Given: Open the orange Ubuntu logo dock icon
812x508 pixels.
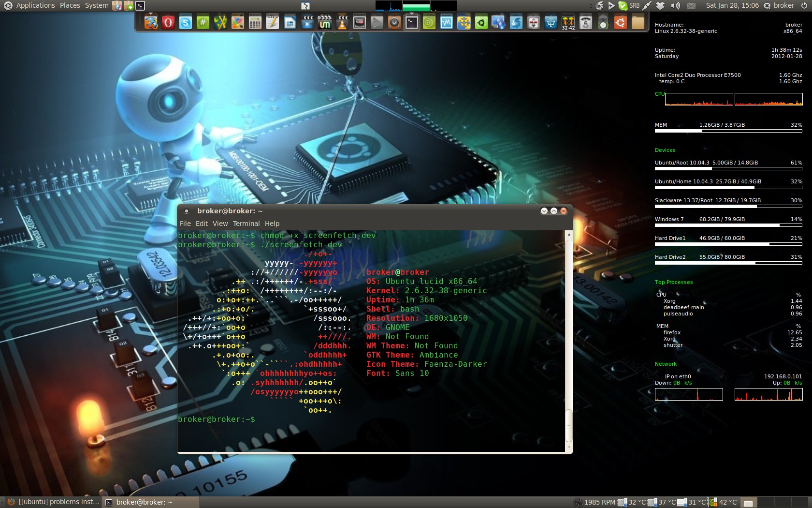Looking at the screenshot, I should tap(621, 22).
